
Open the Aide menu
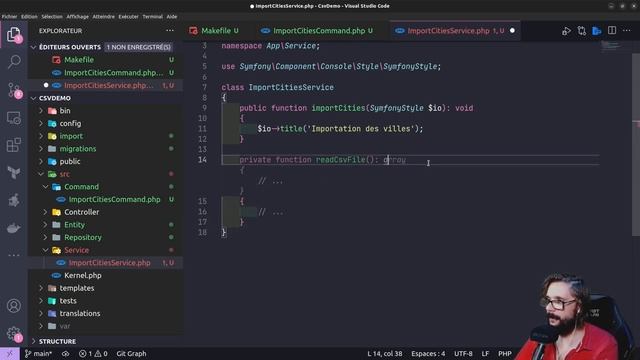point(172,17)
